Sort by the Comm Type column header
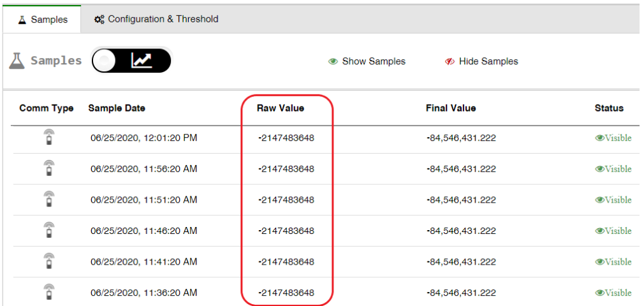This screenshot has height=306, width=644. pos(47,108)
